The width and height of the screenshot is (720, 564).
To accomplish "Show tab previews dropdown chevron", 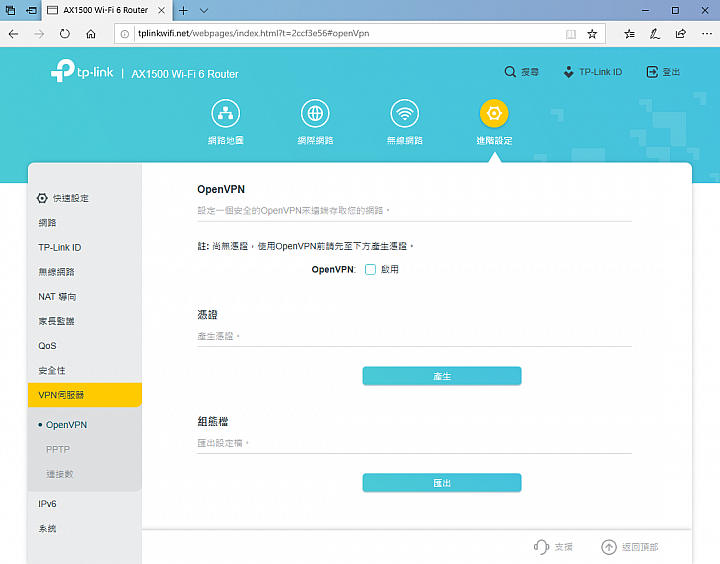I will tap(204, 11).
